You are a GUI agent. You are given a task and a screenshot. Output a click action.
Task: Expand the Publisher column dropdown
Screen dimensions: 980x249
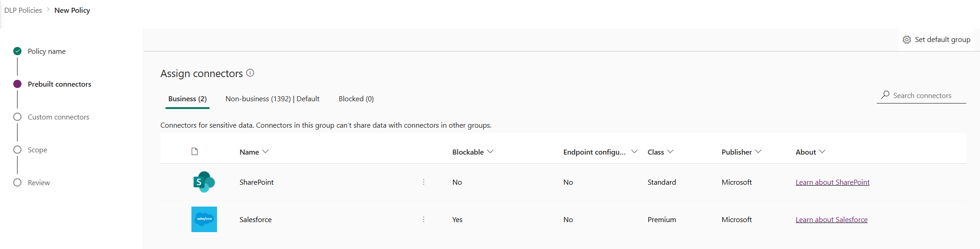(x=758, y=152)
